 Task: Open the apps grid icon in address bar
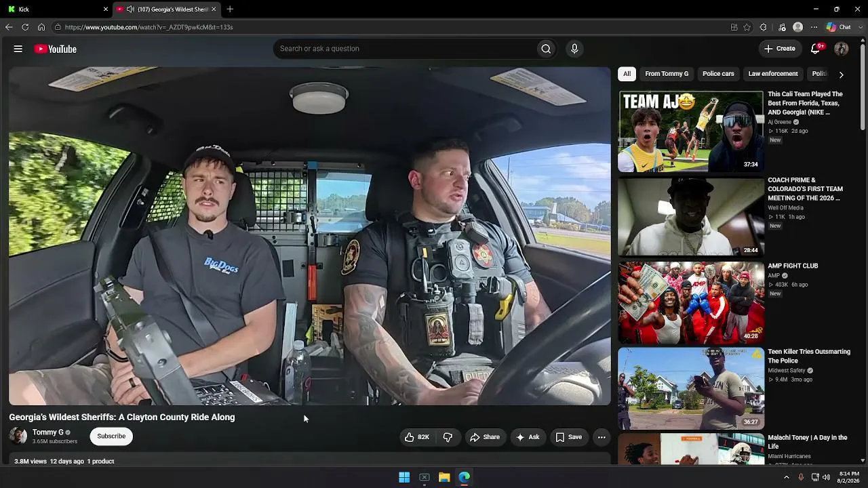(734, 27)
